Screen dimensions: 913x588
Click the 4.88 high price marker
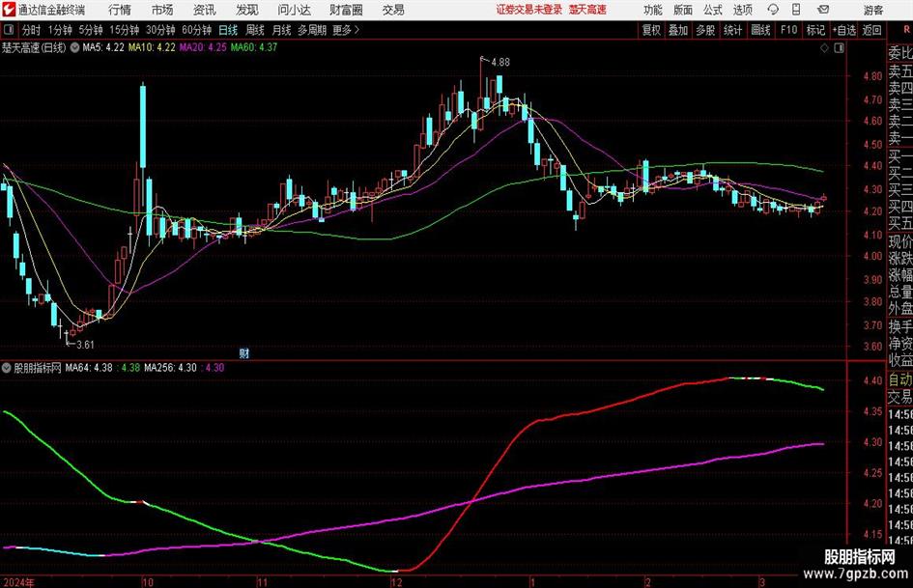click(x=500, y=63)
